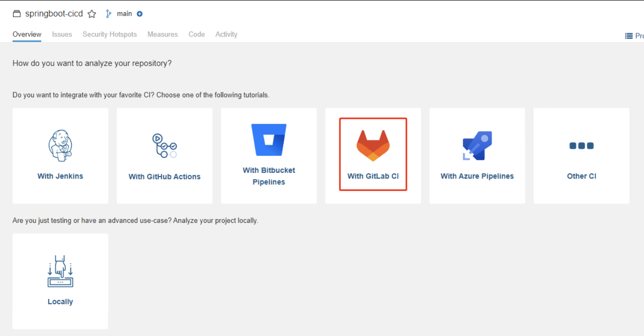The width and height of the screenshot is (644, 336).
Task: Open the Code tab
Action: click(x=196, y=34)
